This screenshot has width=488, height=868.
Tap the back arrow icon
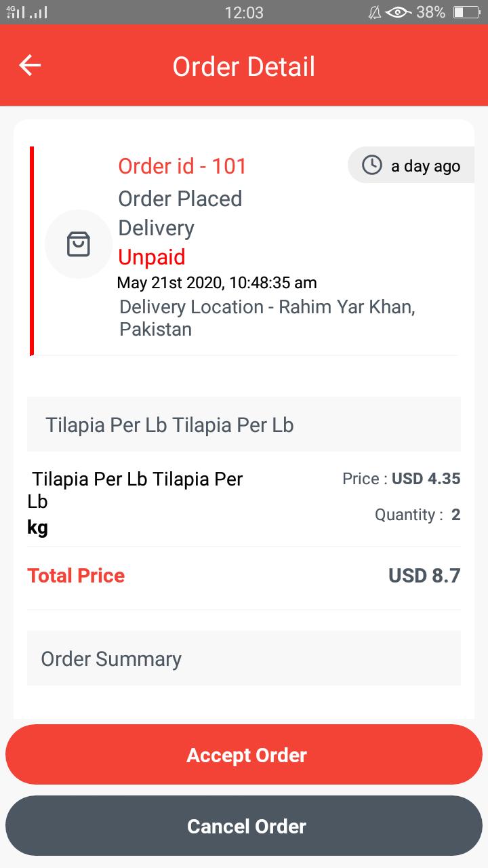pyautogui.click(x=30, y=66)
